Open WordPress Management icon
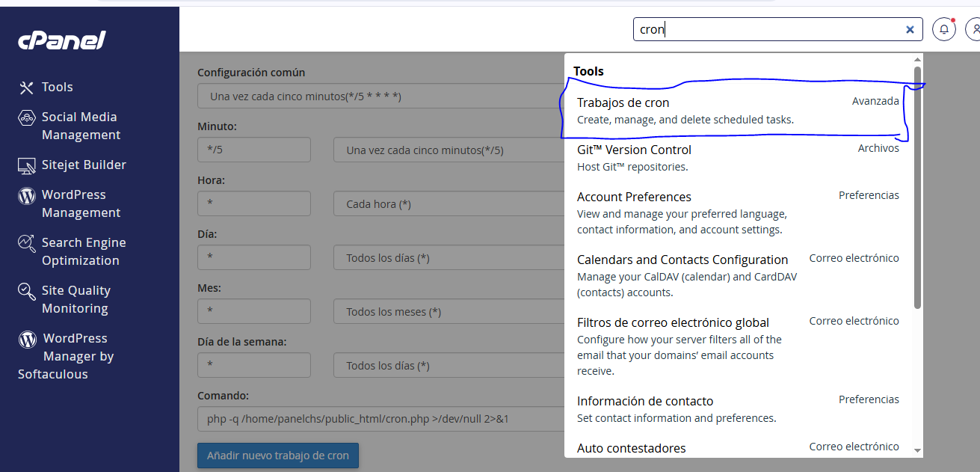Screen dimensions: 980x472 click(x=27, y=195)
